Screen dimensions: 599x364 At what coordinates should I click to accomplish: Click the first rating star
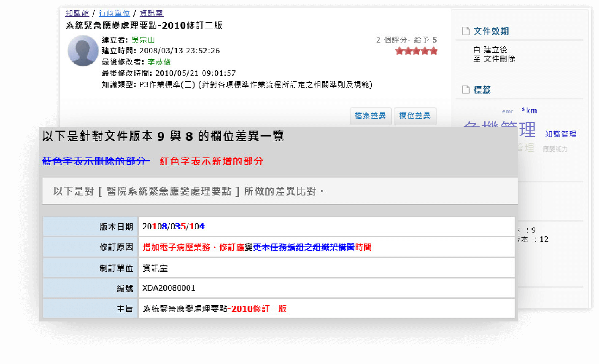(399, 51)
